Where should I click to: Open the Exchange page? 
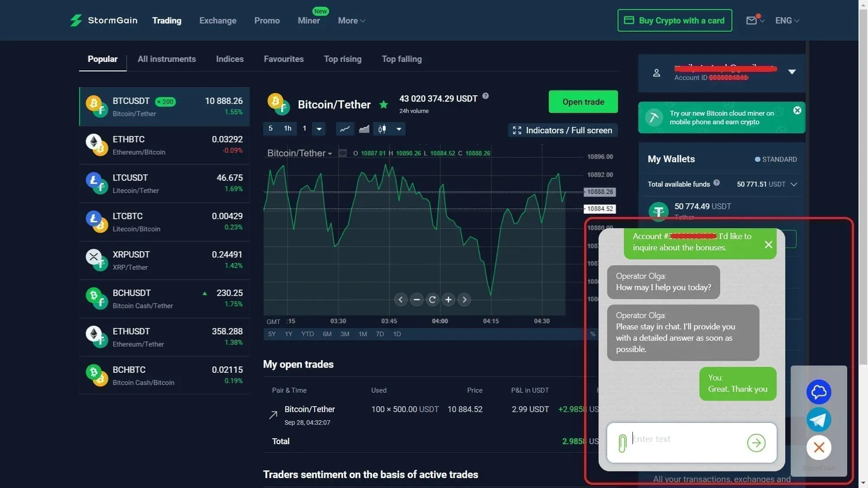(x=218, y=20)
